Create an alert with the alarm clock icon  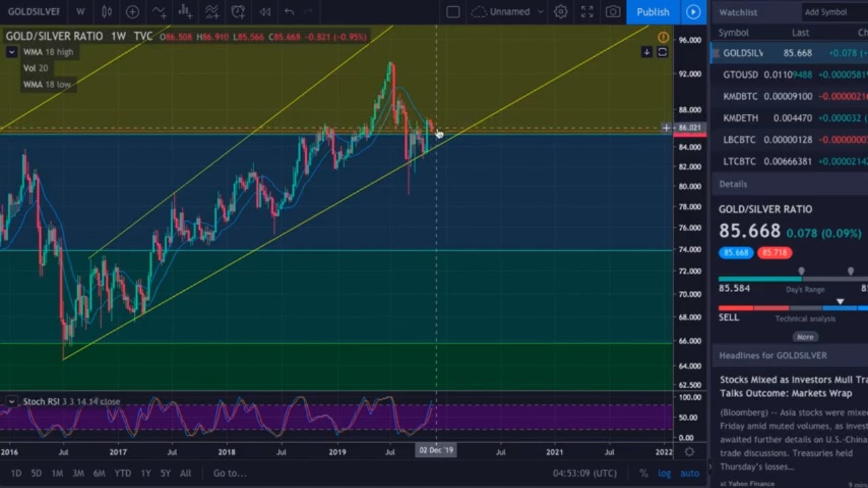tap(237, 12)
